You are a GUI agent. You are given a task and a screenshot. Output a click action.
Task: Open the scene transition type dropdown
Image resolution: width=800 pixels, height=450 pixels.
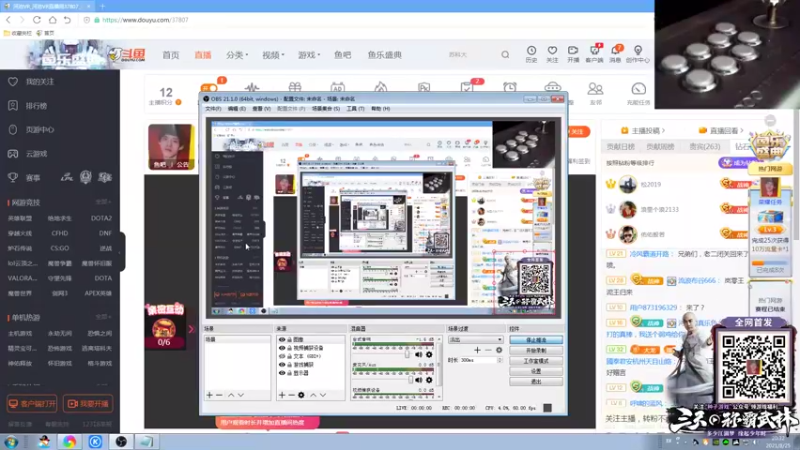pos(476,339)
